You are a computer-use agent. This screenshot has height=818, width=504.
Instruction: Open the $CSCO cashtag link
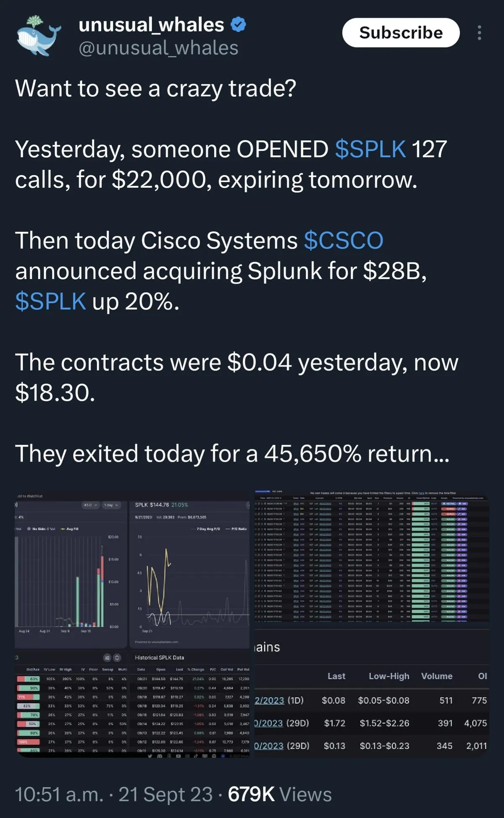pos(343,241)
